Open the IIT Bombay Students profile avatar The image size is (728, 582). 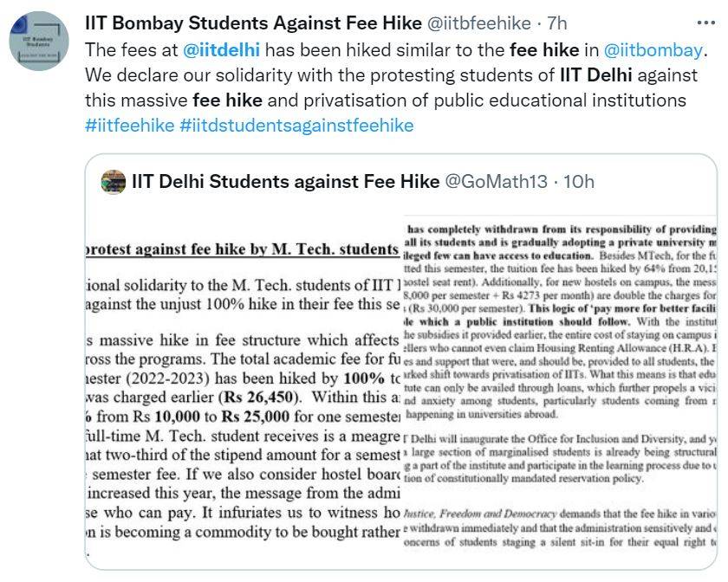click(41, 42)
